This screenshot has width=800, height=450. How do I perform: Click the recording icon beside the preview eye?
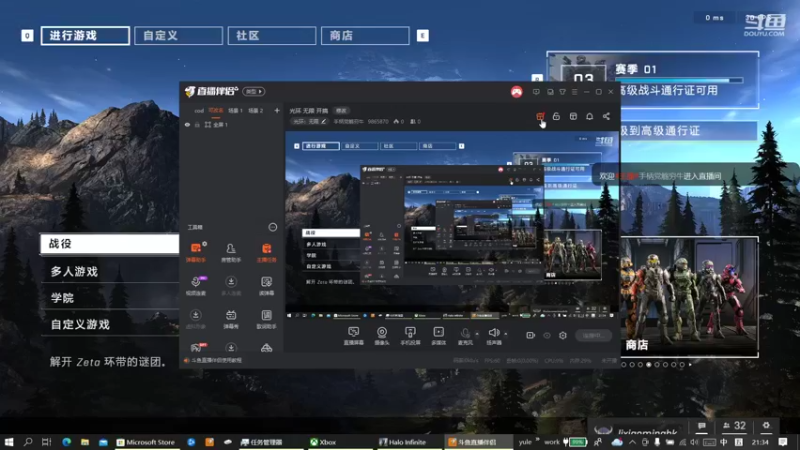click(x=531, y=335)
